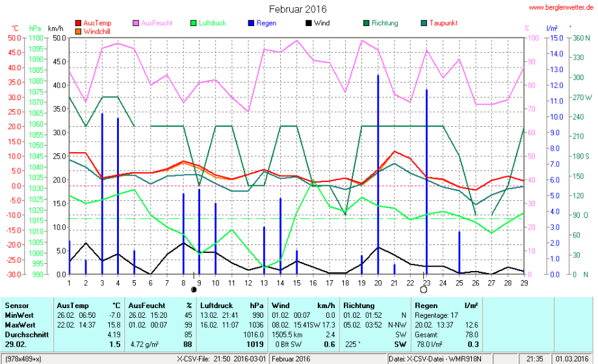Click the 21:35 time in status bar
The image size is (598, 364).
coord(535,359)
